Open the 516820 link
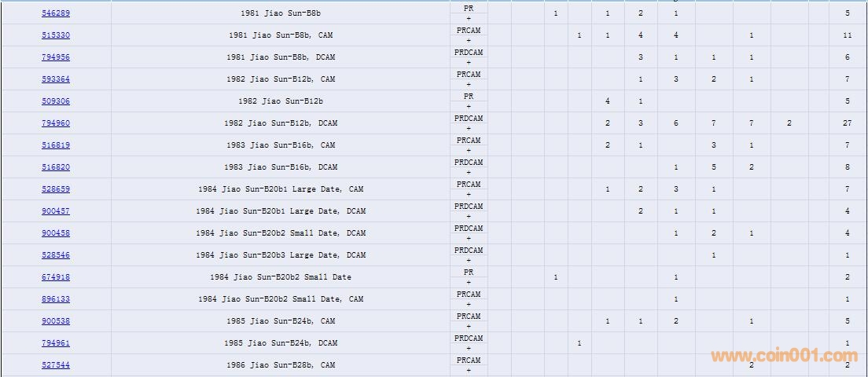 click(56, 167)
